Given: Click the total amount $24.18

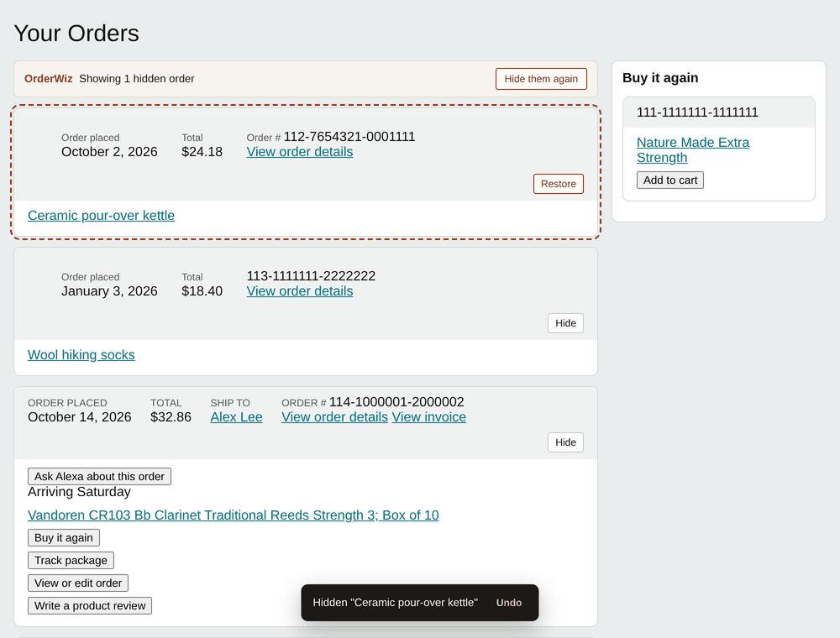Looking at the screenshot, I should tap(202, 152).
